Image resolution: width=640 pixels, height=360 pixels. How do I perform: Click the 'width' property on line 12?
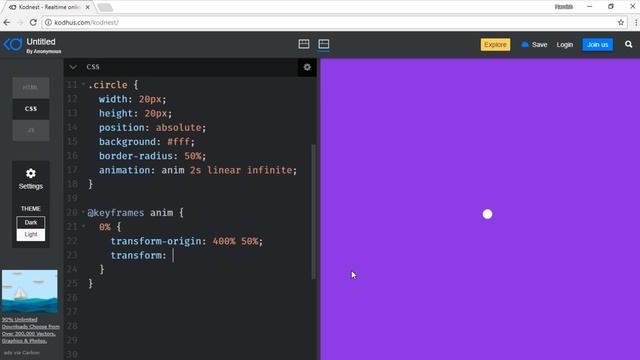tap(113, 99)
